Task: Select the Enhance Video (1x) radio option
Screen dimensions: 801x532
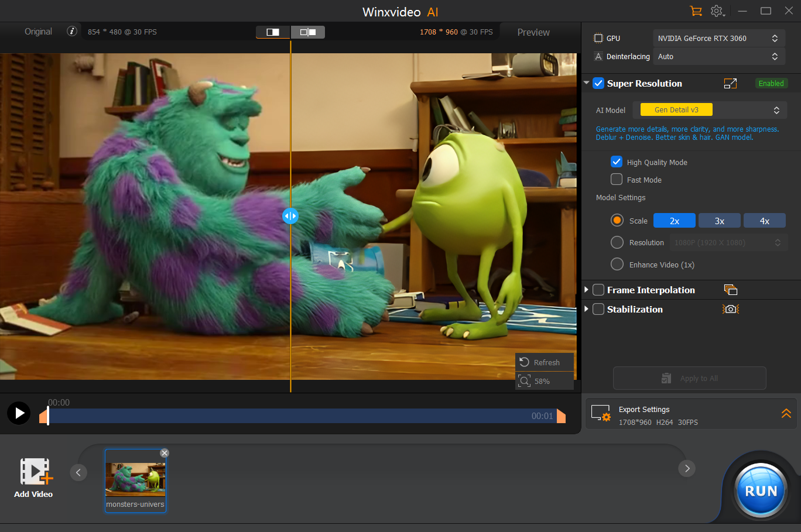Action: point(617,265)
